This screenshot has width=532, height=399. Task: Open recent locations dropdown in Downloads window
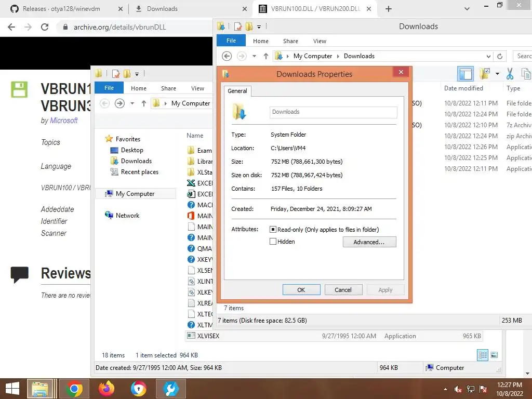tap(254, 56)
